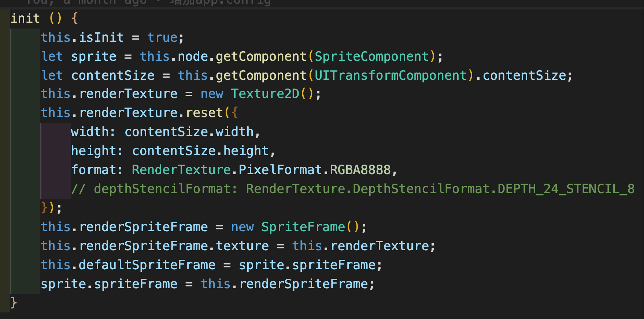Viewport: 644px width, 319px height.
Task: Click the node property after this
Action: click(x=193, y=56)
